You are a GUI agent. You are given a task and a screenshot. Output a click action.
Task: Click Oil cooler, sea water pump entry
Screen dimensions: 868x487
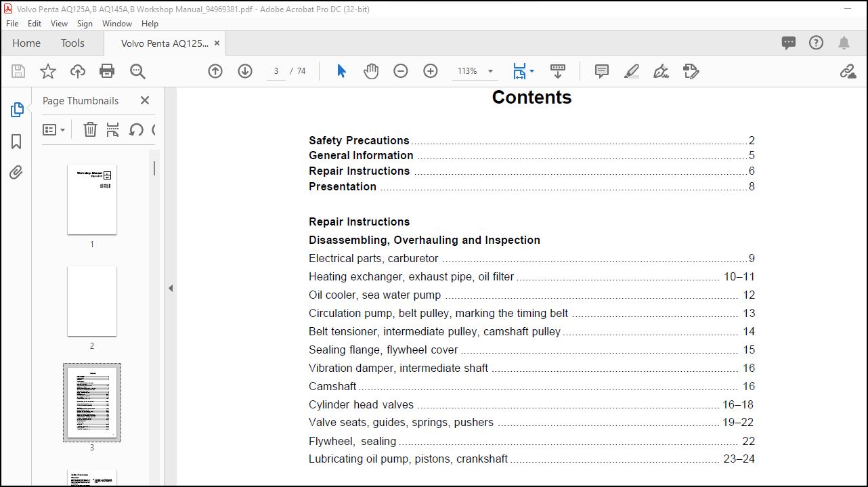click(x=531, y=295)
